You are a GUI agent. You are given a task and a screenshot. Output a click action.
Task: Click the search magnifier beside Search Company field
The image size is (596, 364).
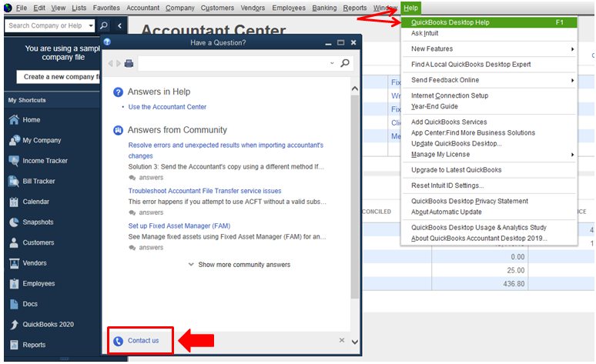pyautogui.click(x=103, y=25)
